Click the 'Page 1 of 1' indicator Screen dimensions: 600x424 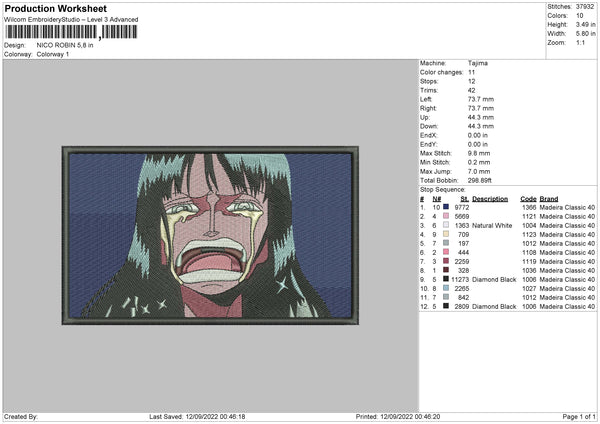click(579, 417)
